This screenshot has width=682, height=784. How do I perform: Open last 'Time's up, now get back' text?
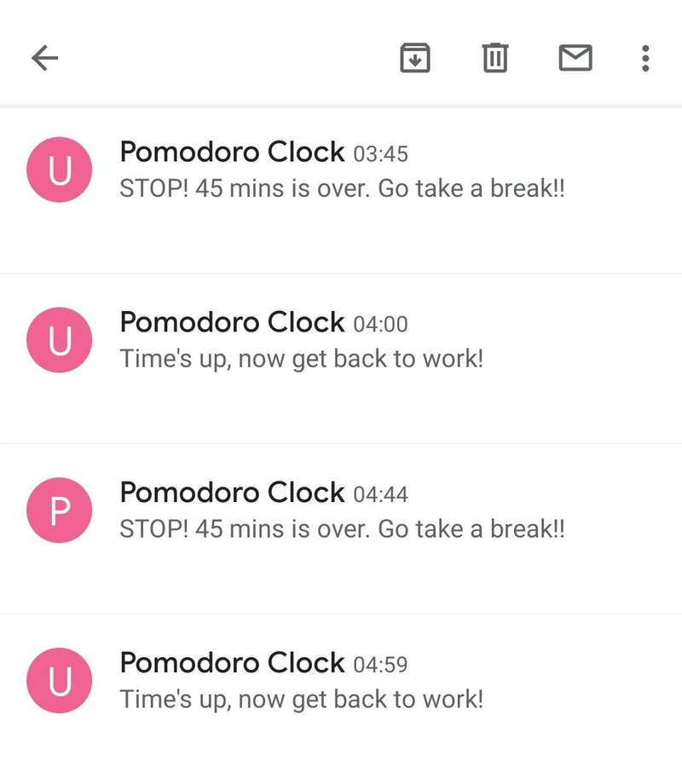(301, 700)
